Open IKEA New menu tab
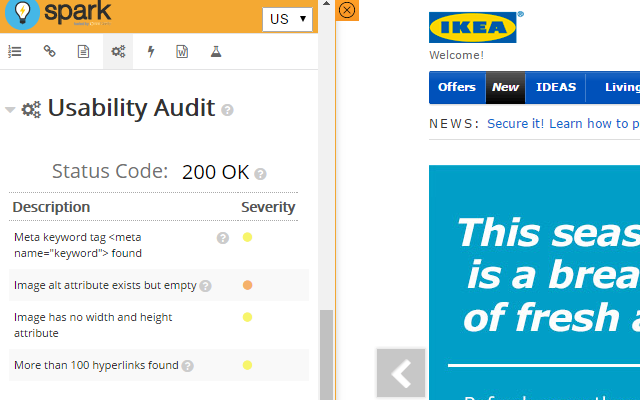This screenshot has height=400, width=640. 505,87
